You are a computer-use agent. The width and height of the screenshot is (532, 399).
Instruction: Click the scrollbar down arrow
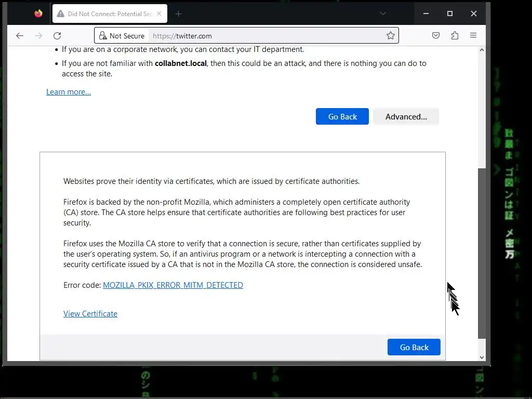[482, 357]
